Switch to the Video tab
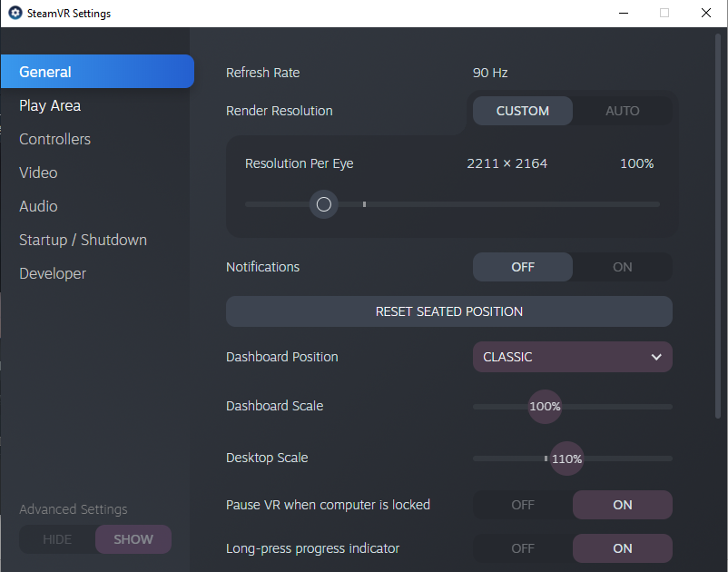728x572 pixels. [38, 173]
